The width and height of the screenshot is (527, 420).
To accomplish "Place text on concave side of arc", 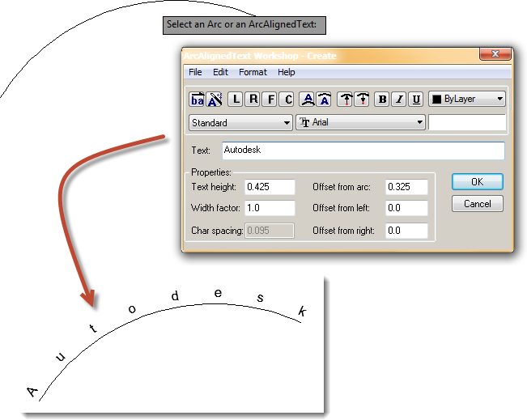I will pos(324,99).
